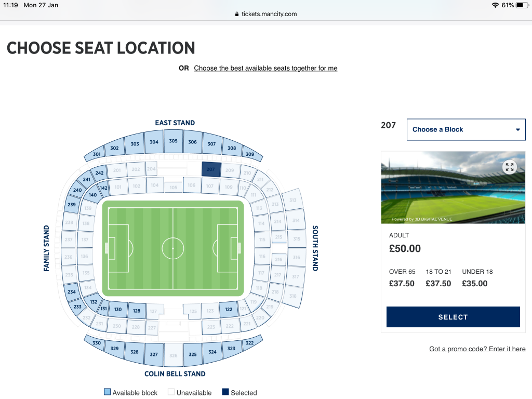Pick block 239 in Family Stand

tap(72, 205)
